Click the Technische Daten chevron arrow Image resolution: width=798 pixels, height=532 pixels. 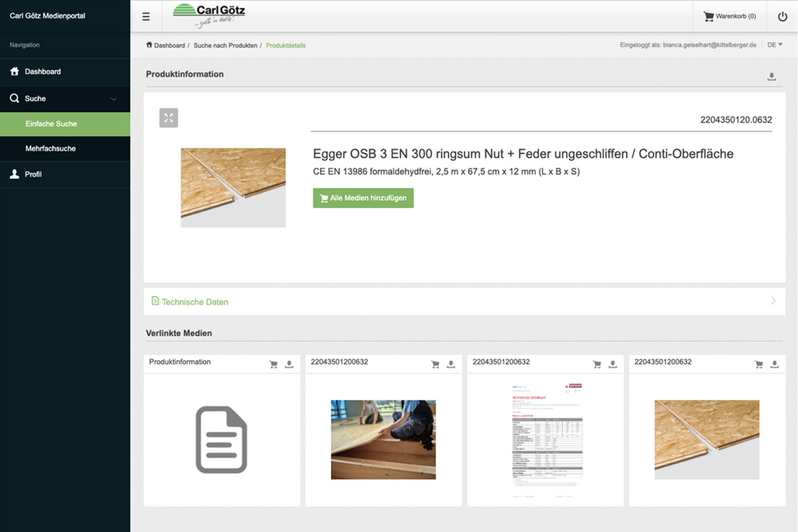[773, 300]
